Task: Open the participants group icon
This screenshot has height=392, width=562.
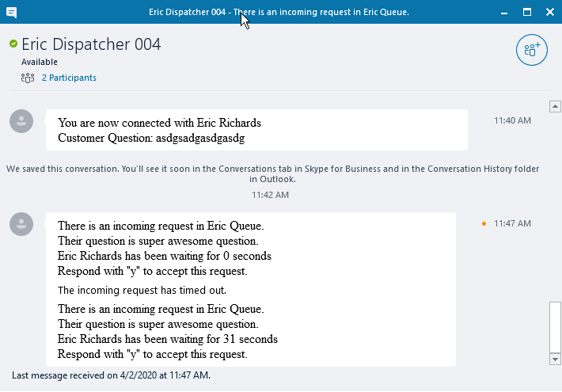Action: tap(28, 78)
